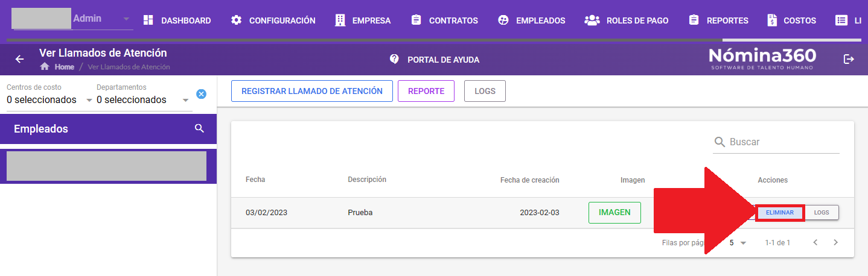The height and width of the screenshot is (276, 868).
Task: Search employees with the magnifier icon
Action: click(199, 128)
